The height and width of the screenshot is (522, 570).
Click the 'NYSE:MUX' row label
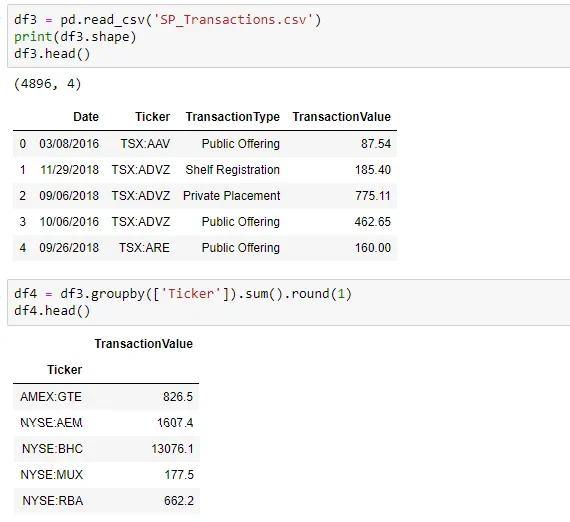tap(52, 475)
